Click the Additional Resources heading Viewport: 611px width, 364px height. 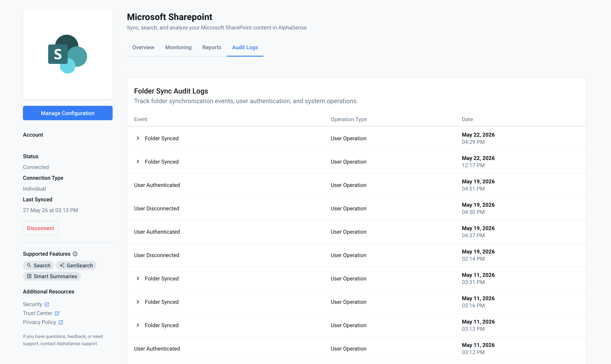(x=49, y=292)
